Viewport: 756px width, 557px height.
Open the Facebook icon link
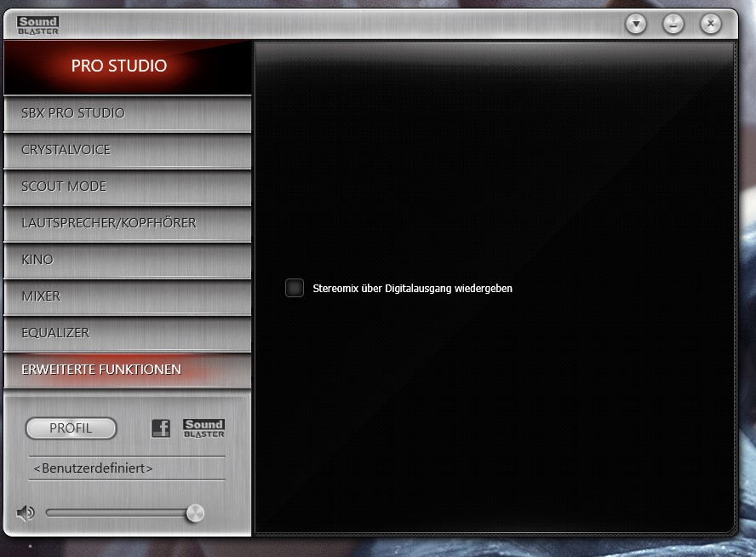161,428
